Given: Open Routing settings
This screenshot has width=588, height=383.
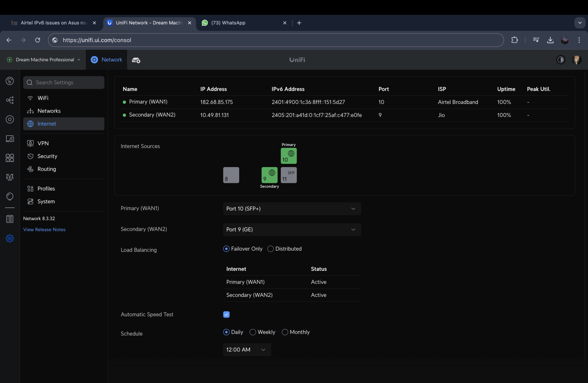Looking at the screenshot, I should click(x=64, y=169).
